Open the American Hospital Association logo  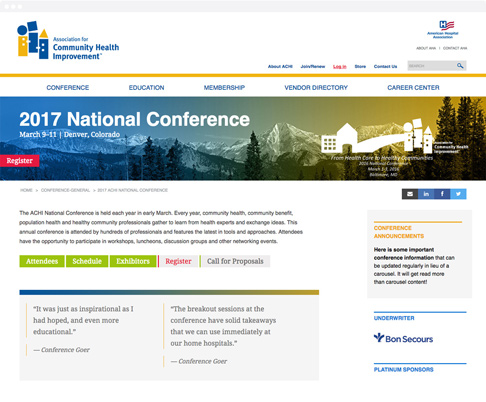tap(443, 30)
